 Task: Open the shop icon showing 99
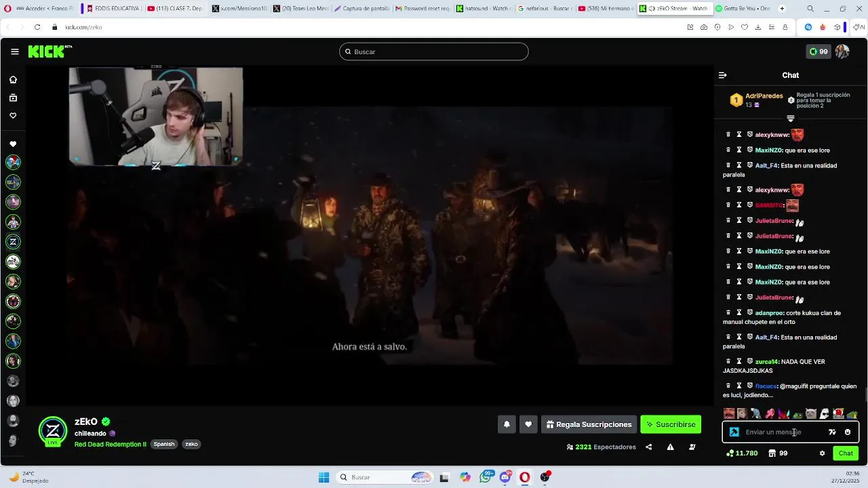pos(776,453)
